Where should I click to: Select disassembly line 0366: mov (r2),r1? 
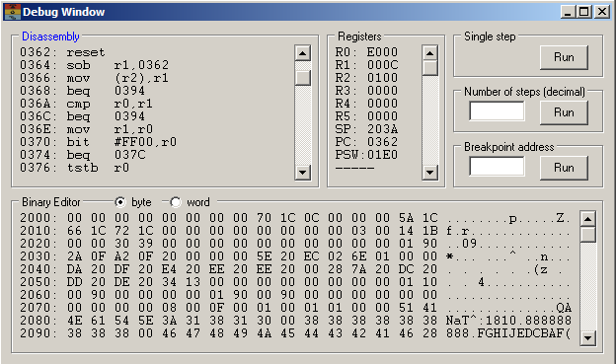[x=95, y=78]
